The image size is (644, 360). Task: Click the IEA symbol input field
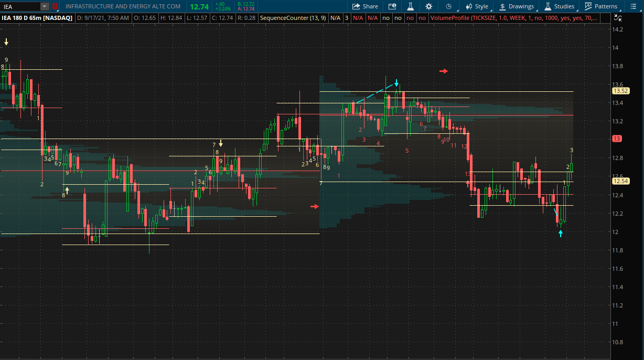(x=20, y=6)
